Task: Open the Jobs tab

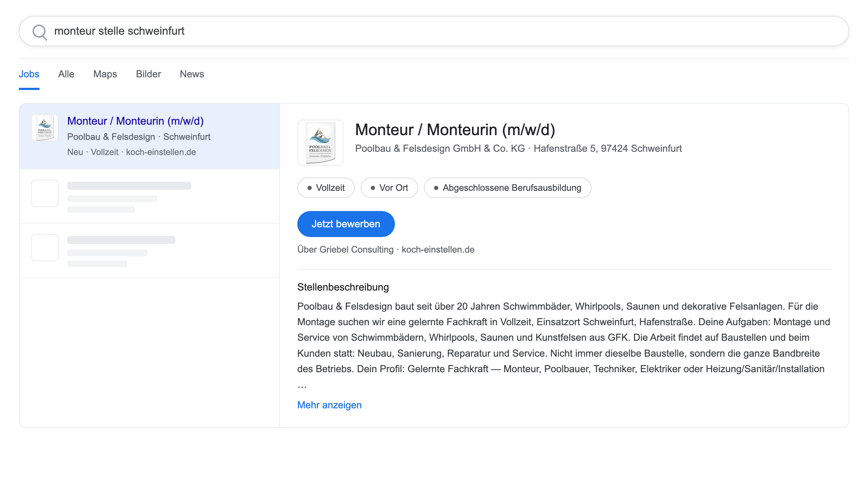Action: [29, 74]
